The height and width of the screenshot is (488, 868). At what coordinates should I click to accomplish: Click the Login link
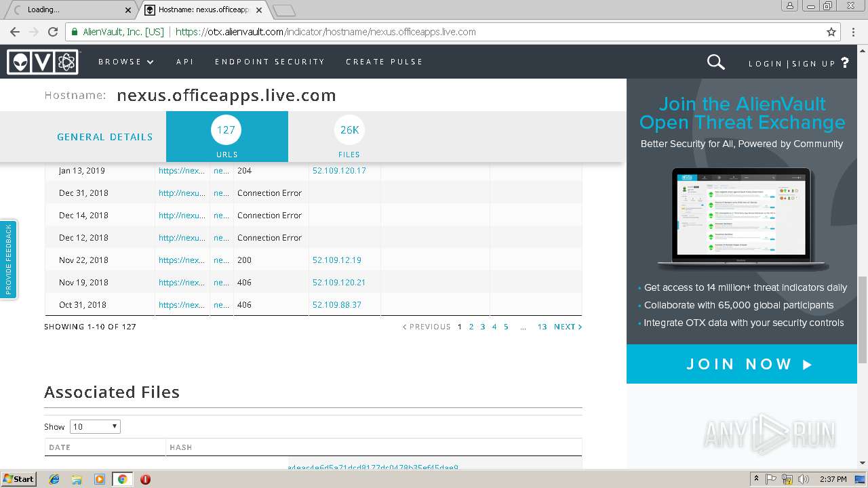point(766,64)
